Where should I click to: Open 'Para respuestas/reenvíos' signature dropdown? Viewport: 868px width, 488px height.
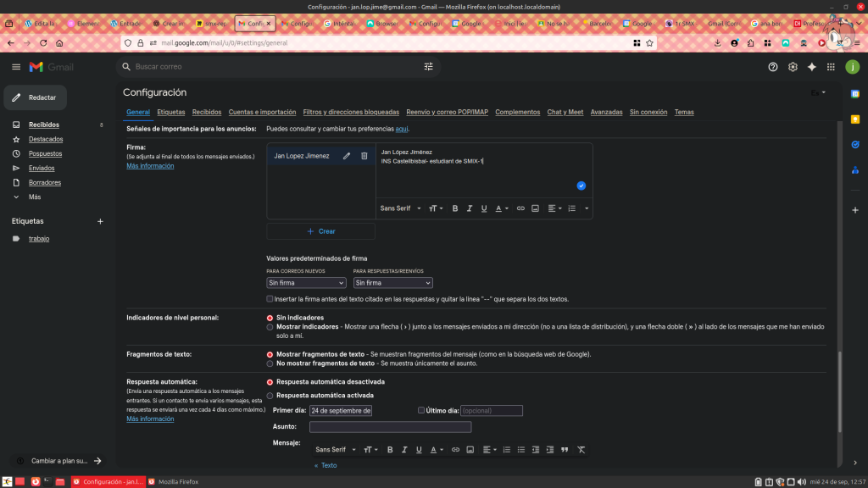coord(392,283)
